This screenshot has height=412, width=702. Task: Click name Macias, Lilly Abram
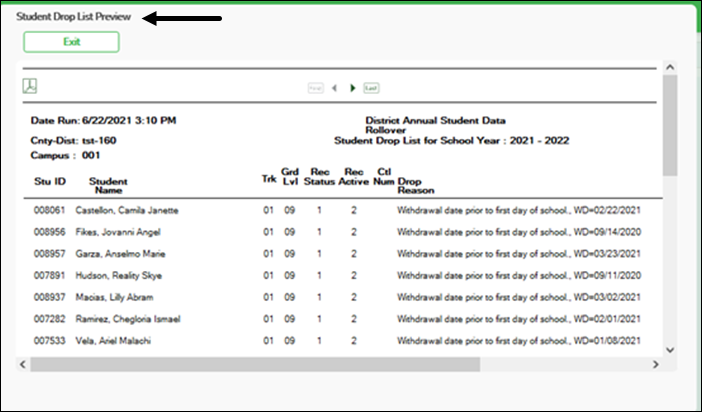point(114,297)
